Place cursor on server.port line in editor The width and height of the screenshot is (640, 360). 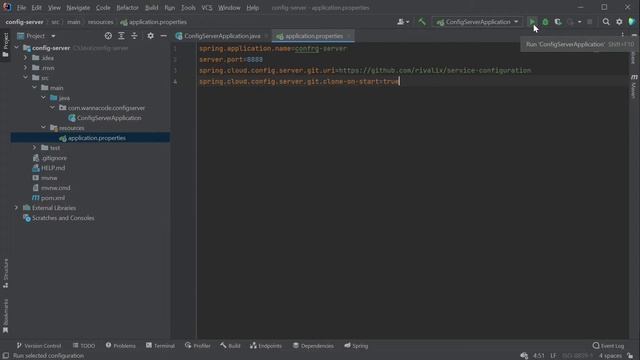tap(231, 60)
